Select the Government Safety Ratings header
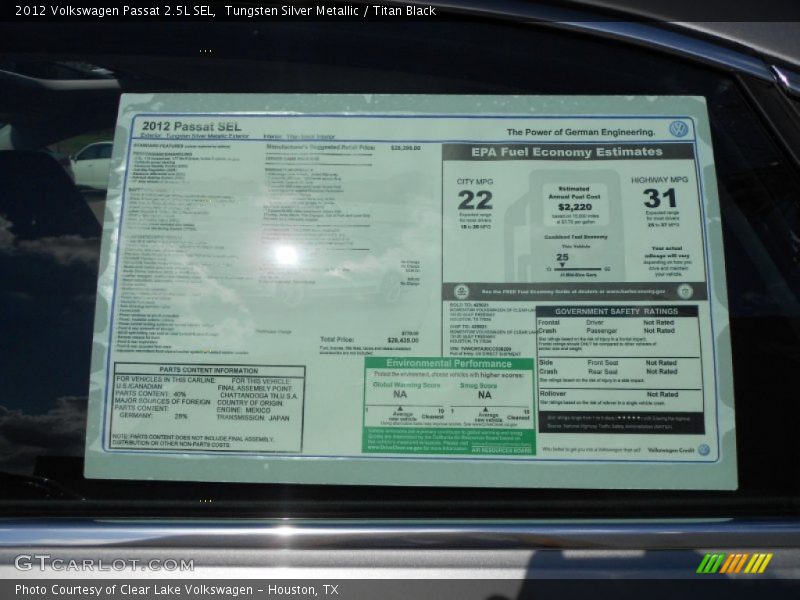 [616, 311]
